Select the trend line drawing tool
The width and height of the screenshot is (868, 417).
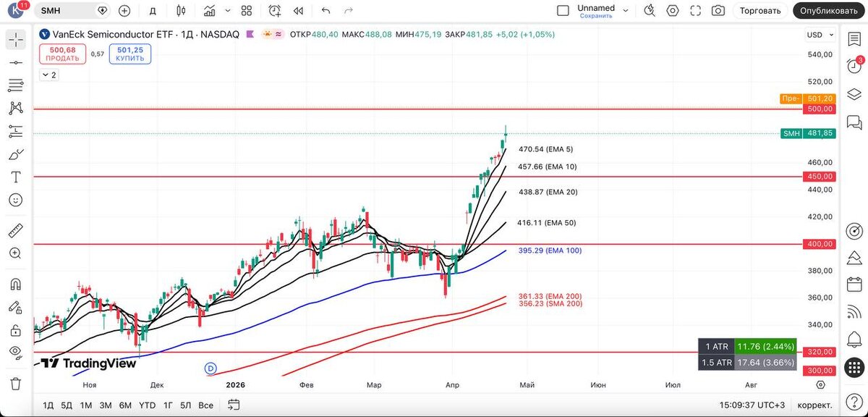[16, 63]
